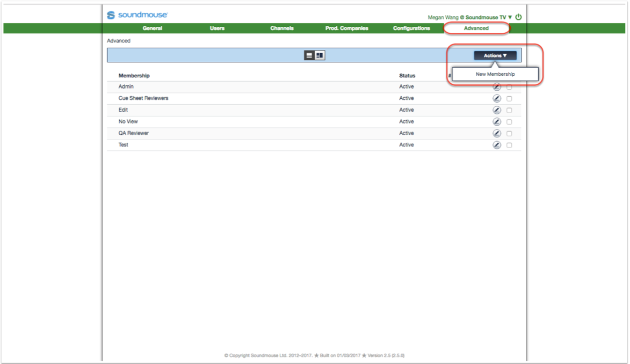Click Active status of No View row
This screenshot has width=630, height=364.
tap(406, 121)
